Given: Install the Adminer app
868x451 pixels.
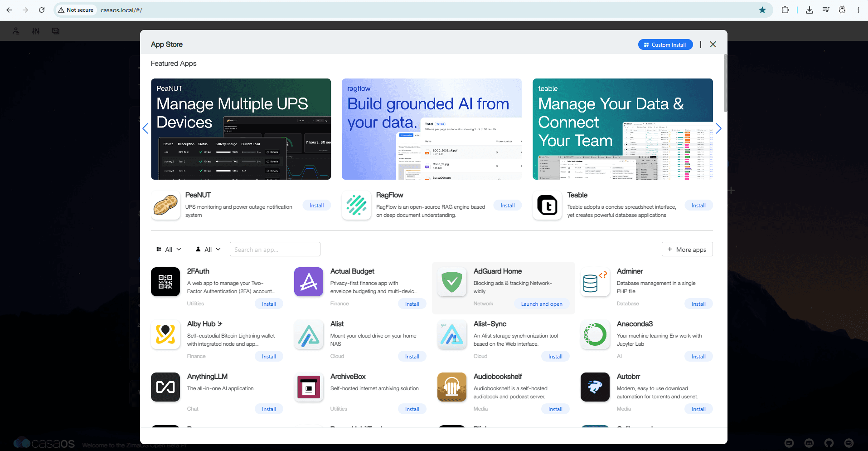Looking at the screenshot, I should pyautogui.click(x=698, y=304).
